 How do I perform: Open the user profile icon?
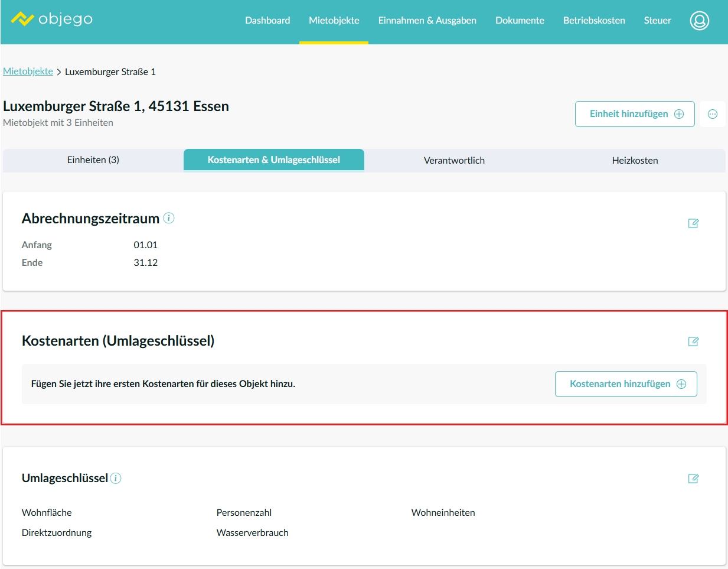699,21
